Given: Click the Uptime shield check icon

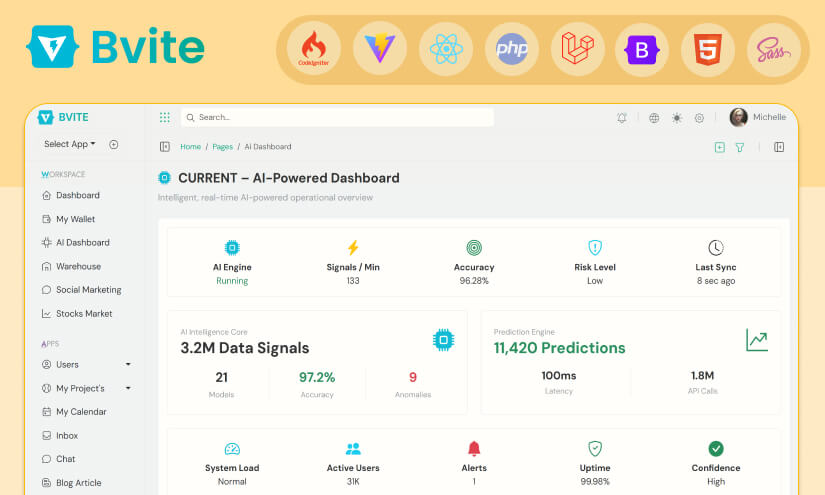Looking at the screenshot, I should [x=595, y=448].
